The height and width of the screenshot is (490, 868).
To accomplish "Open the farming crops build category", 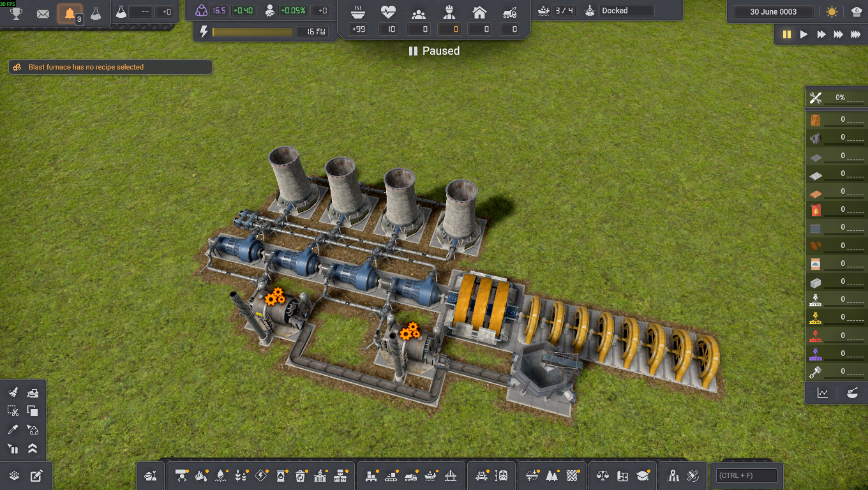I will pyautogui.click(x=241, y=476).
